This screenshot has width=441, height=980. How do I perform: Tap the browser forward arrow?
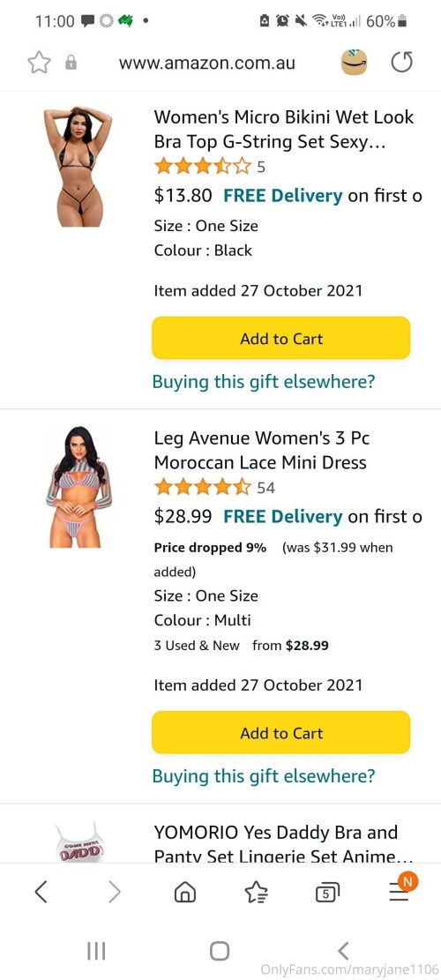[x=114, y=892]
